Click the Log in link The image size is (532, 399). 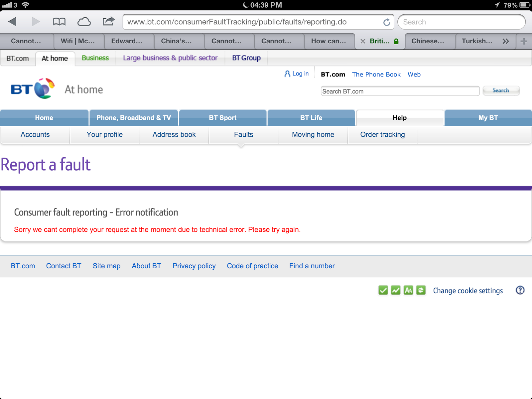297,74
